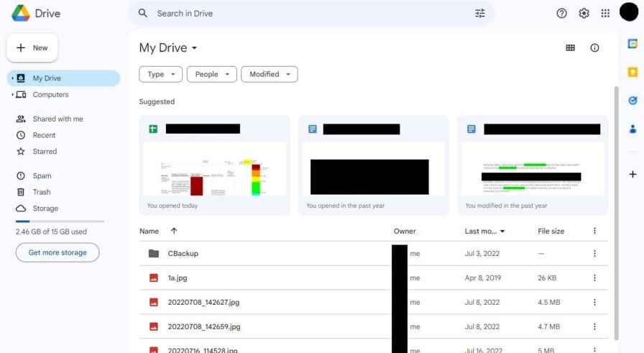Click the search magnifier icon

point(142,13)
